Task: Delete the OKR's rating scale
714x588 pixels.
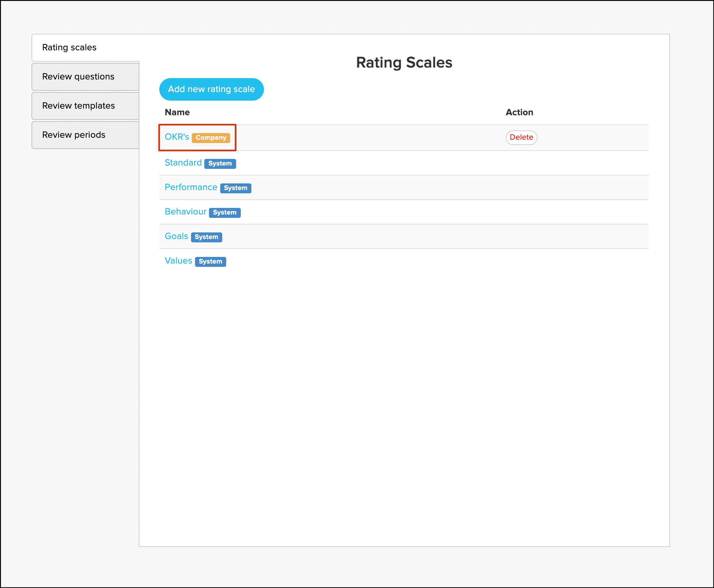Action: pyautogui.click(x=521, y=137)
